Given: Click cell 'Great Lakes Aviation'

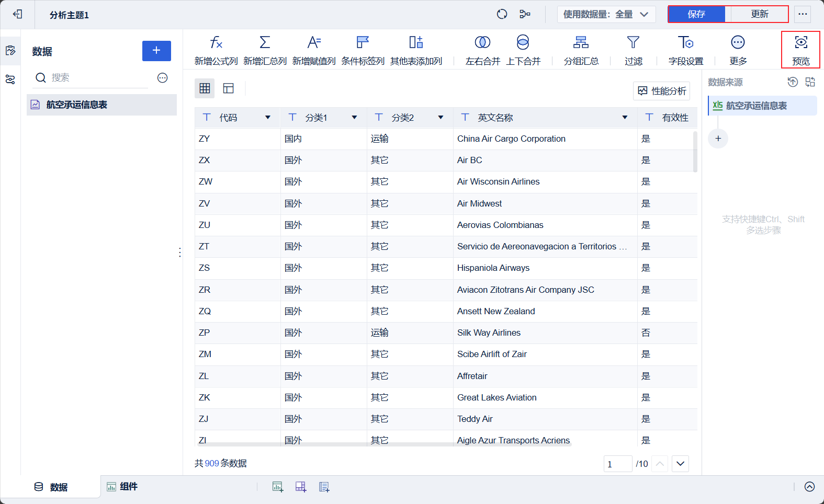Looking at the screenshot, I should (545, 397).
